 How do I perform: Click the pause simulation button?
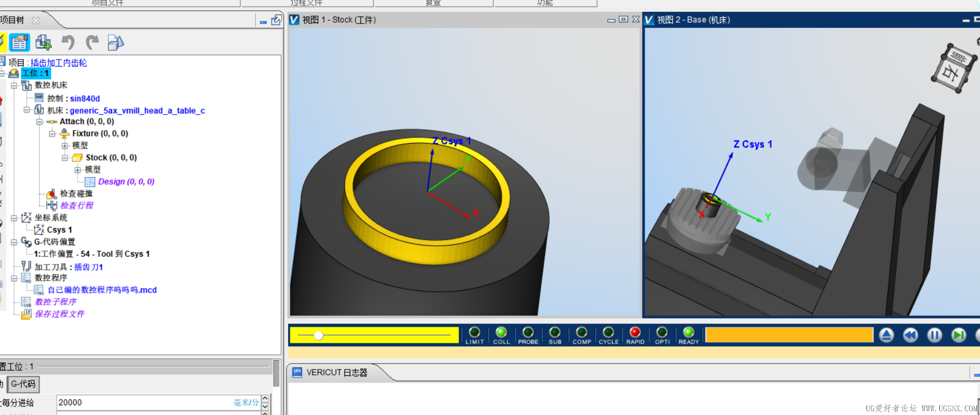(934, 335)
